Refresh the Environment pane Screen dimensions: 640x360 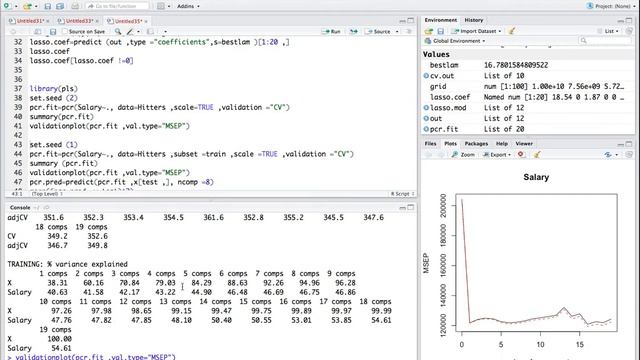click(629, 31)
